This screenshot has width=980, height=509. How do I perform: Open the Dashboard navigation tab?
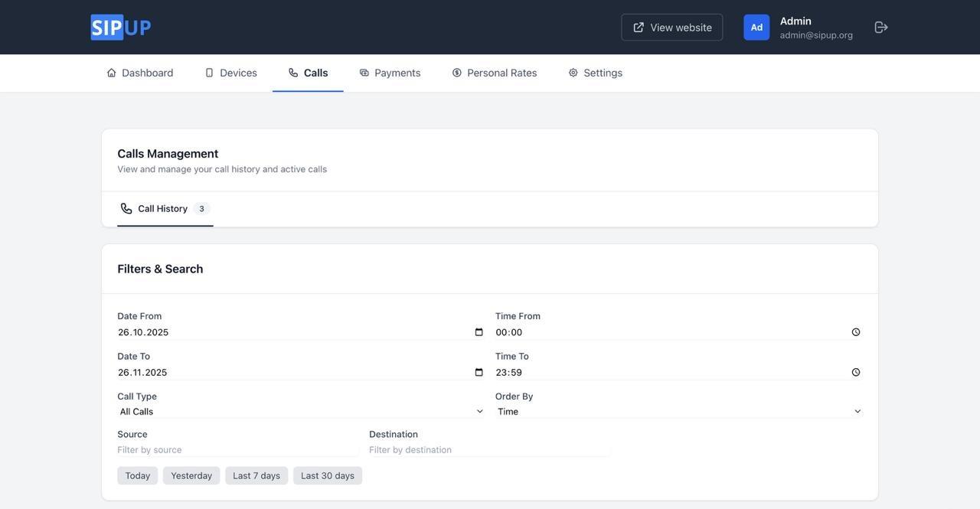pos(140,73)
